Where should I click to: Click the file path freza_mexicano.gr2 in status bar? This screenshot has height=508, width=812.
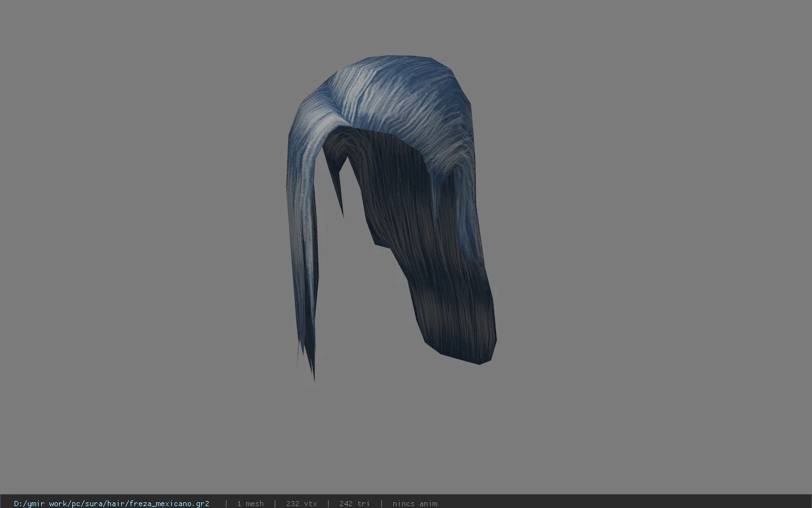112,504
